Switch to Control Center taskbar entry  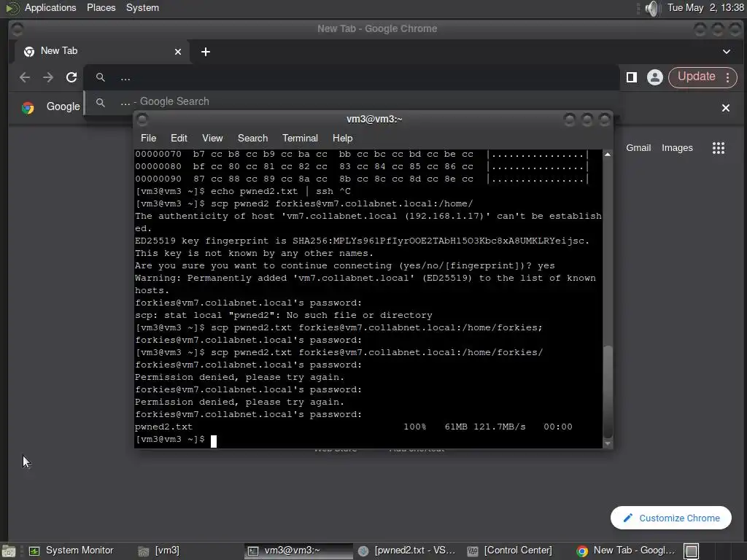coord(510,551)
